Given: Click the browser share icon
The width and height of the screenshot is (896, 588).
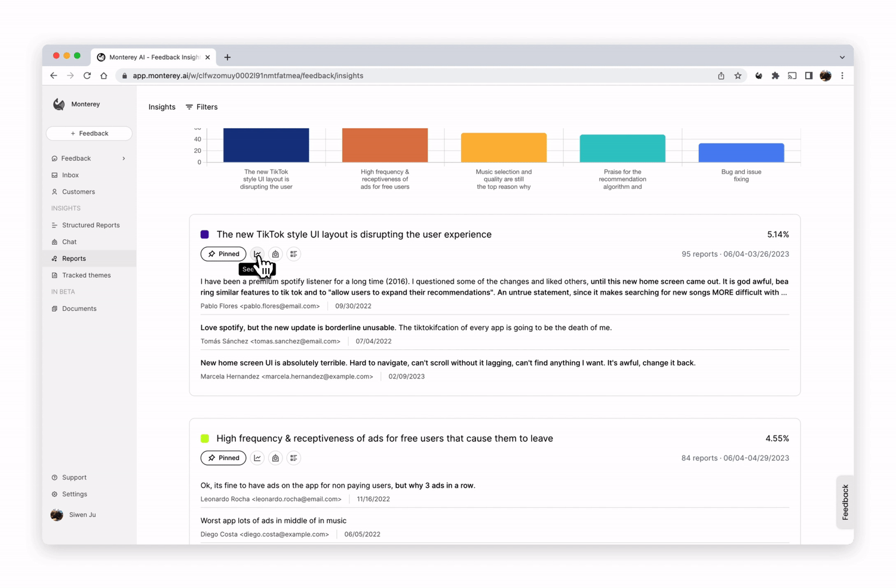Looking at the screenshot, I should pyautogui.click(x=721, y=76).
